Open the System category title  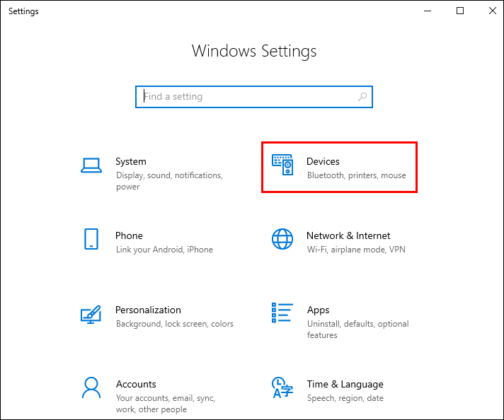pos(131,161)
